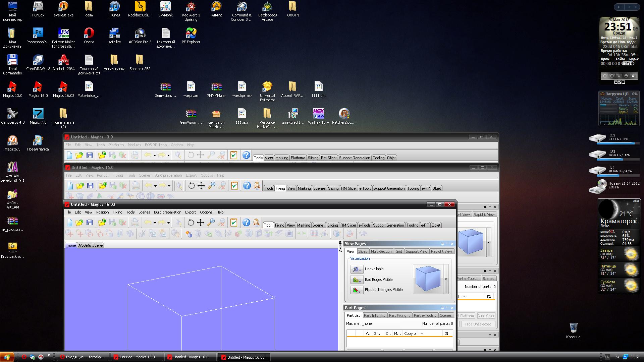Screen dimensions: 644x362
Task: Click Auto Color button in Magics 16.0
Action: (x=486, y=316)
